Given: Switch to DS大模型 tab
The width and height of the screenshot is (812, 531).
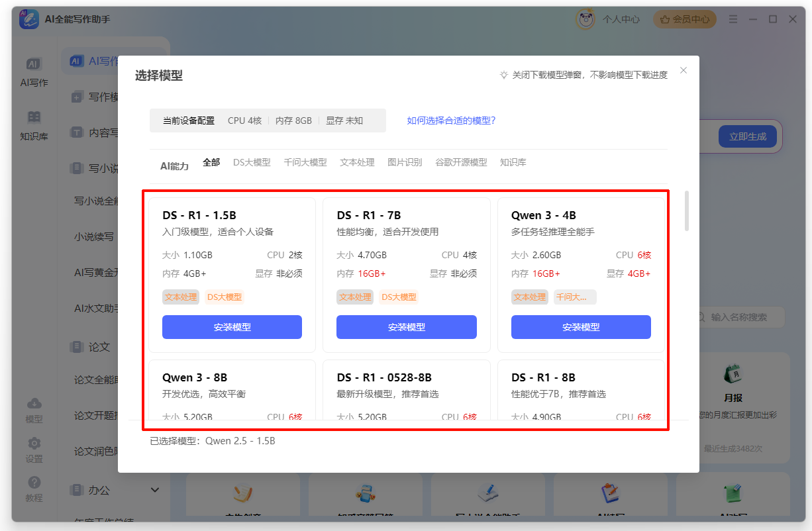Looking at the screenshot, I should click(252, 162).
